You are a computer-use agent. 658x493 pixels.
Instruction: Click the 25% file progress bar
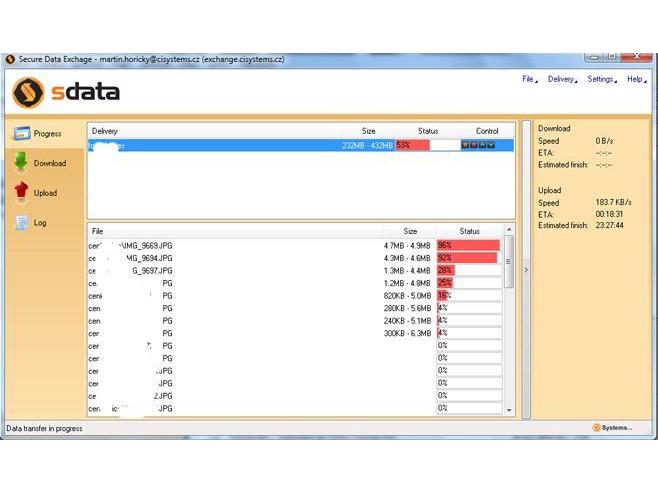tap(469, 283)
